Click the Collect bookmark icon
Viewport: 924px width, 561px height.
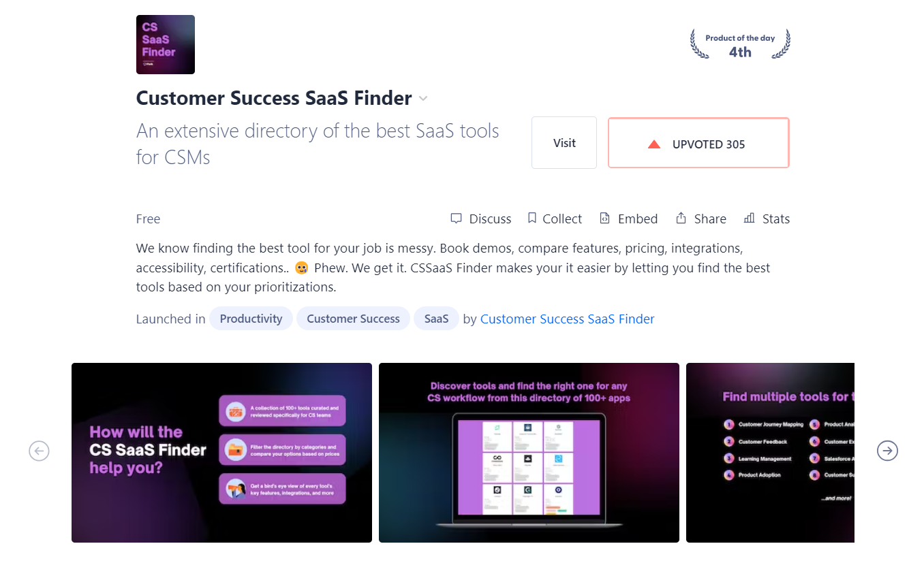pyautogui.click(x=532, y=218)
